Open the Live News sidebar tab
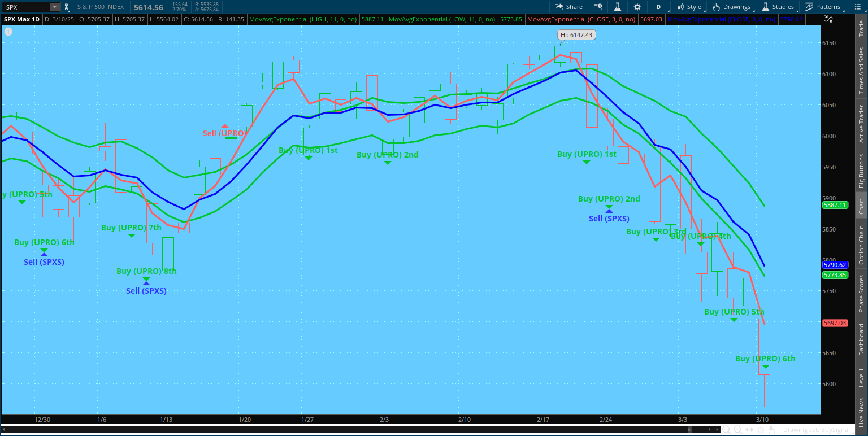This screenshot has height=436, width=868. (x=861, y=412)
